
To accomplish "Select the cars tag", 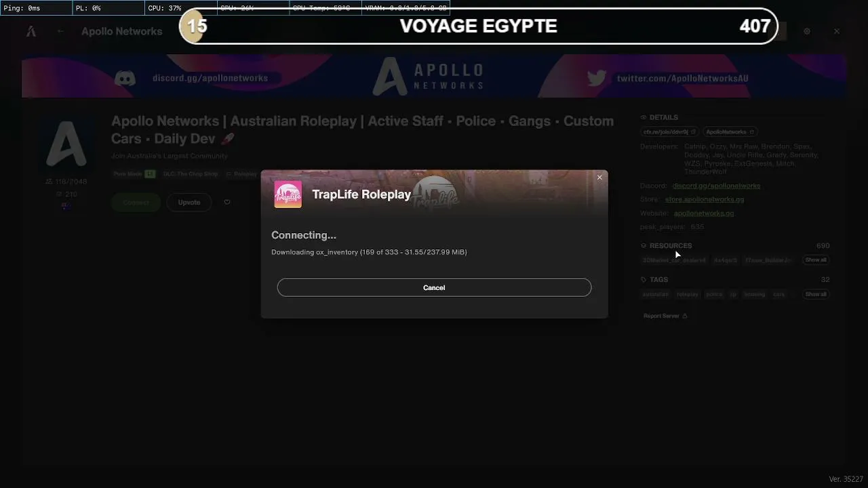I will (779, 294).
